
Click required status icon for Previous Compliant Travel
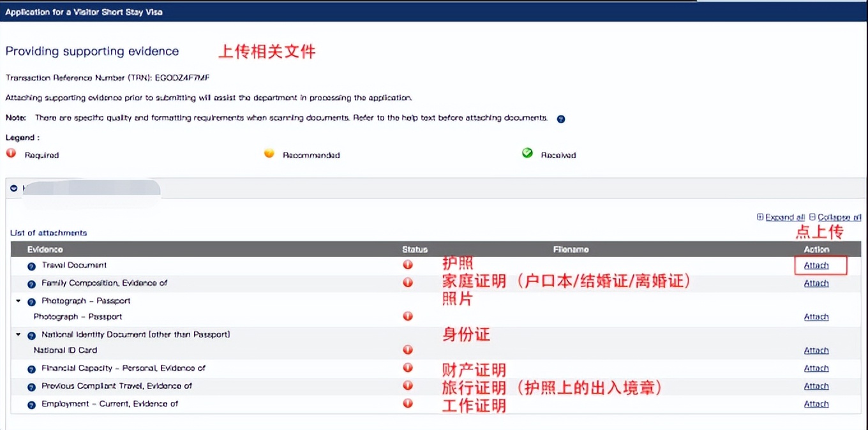[408, 385]
